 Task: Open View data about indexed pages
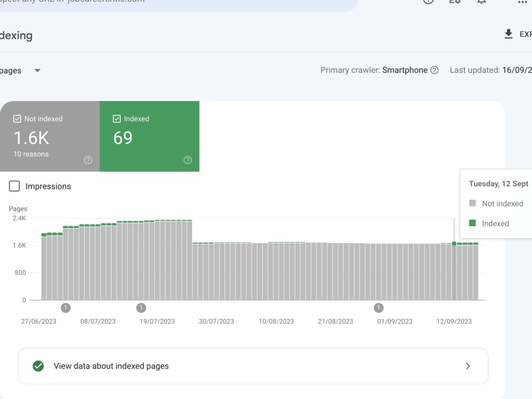253,366
